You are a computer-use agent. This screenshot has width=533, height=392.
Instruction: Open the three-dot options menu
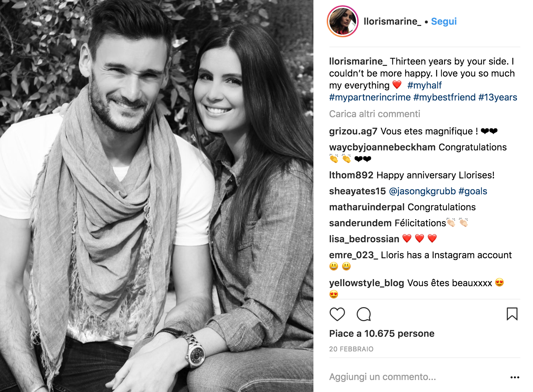point(515,377)
